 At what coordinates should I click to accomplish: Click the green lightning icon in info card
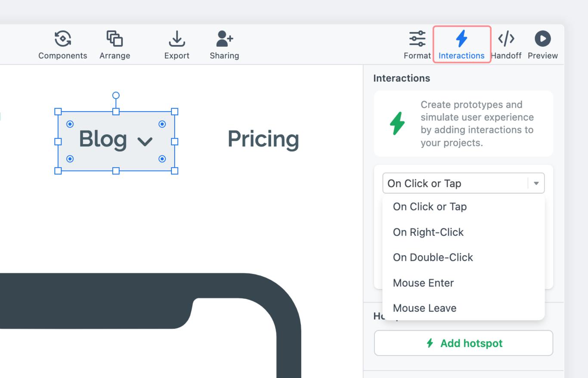tap(397, 124)
